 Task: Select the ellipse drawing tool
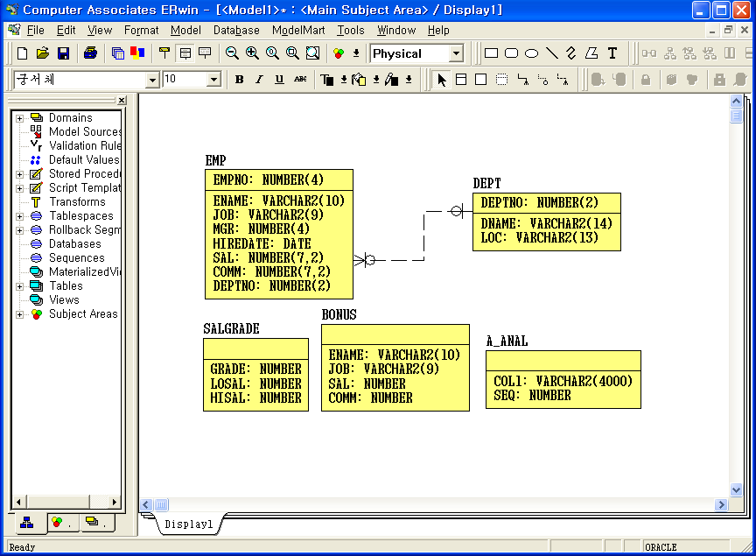tap(531, 53)
